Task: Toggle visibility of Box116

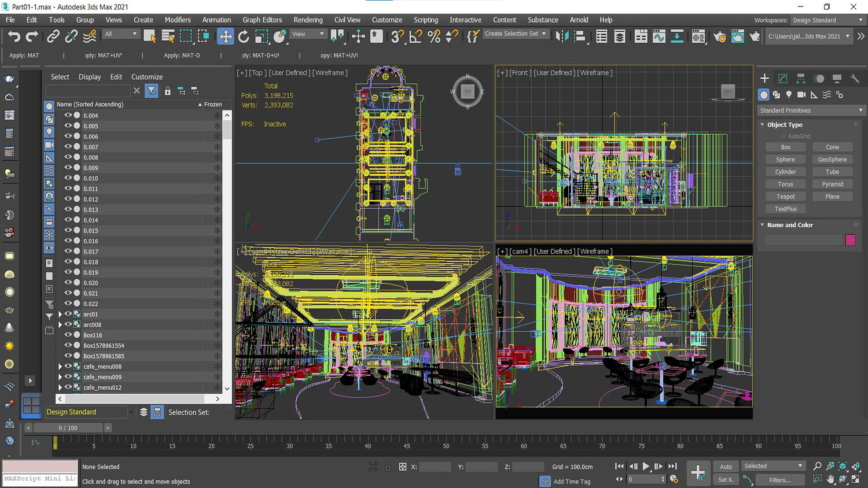Action: point(68,335)
